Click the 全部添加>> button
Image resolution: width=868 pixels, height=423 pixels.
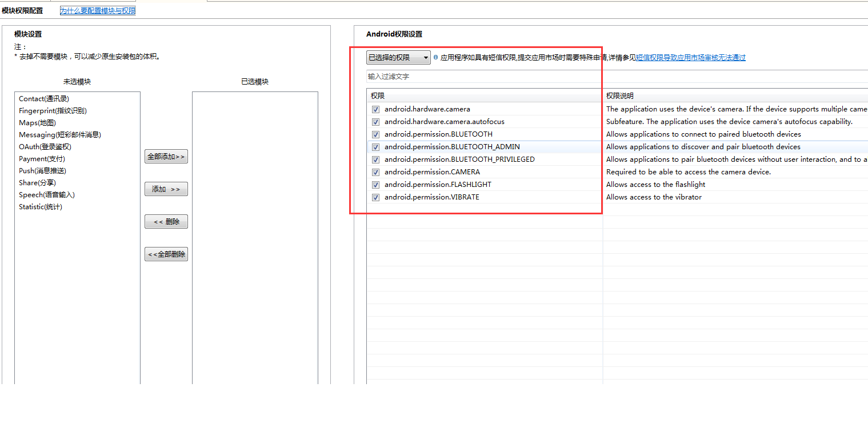[166, 157]
